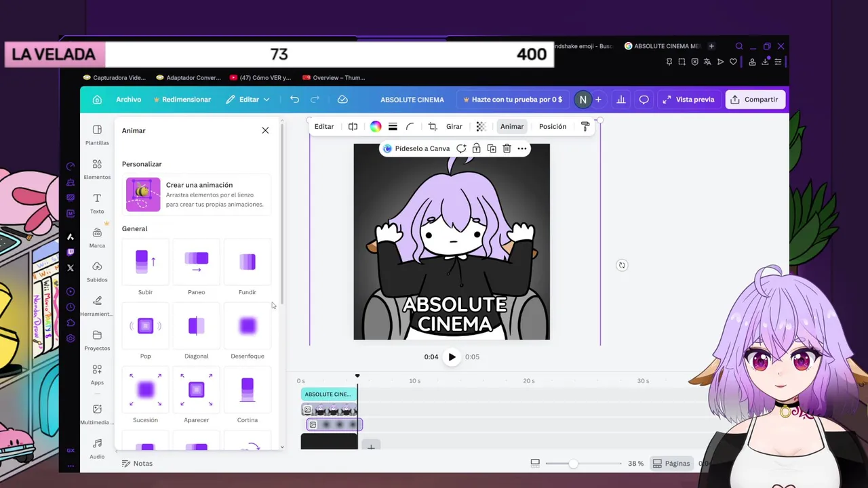Open the Plantillas sidebar panel
The width and height of the screenshot is (868, 488).
tap(97, 135)
